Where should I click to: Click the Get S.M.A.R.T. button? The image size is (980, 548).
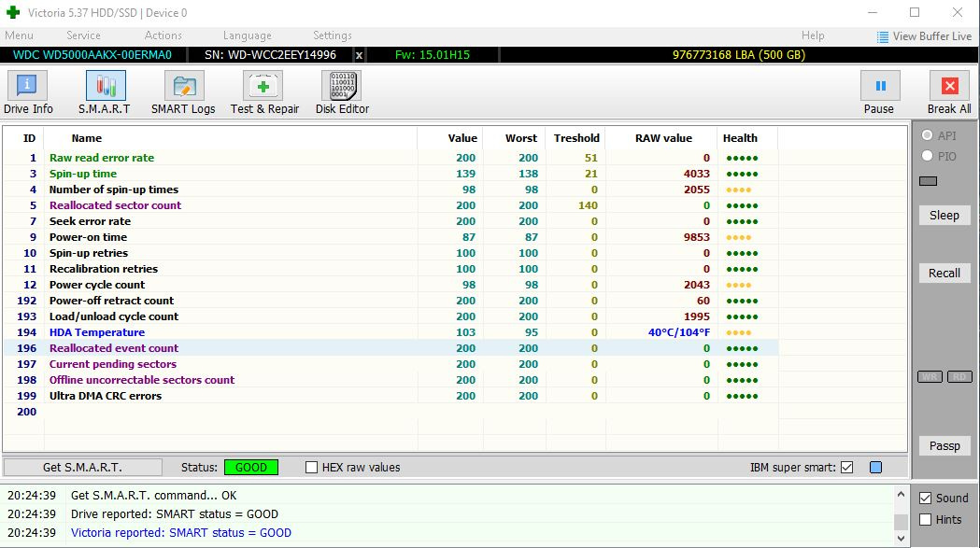click(x=82, y=468)
